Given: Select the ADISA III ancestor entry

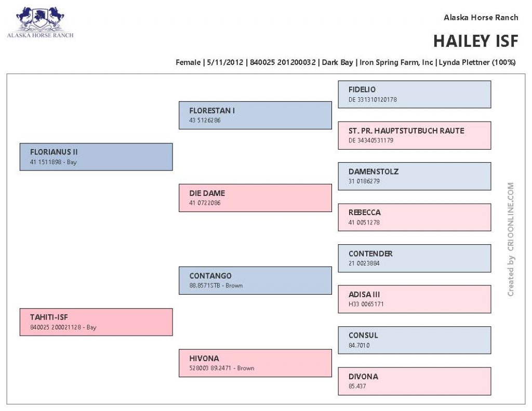Looking at the screenshot, I should pos(414,299).
